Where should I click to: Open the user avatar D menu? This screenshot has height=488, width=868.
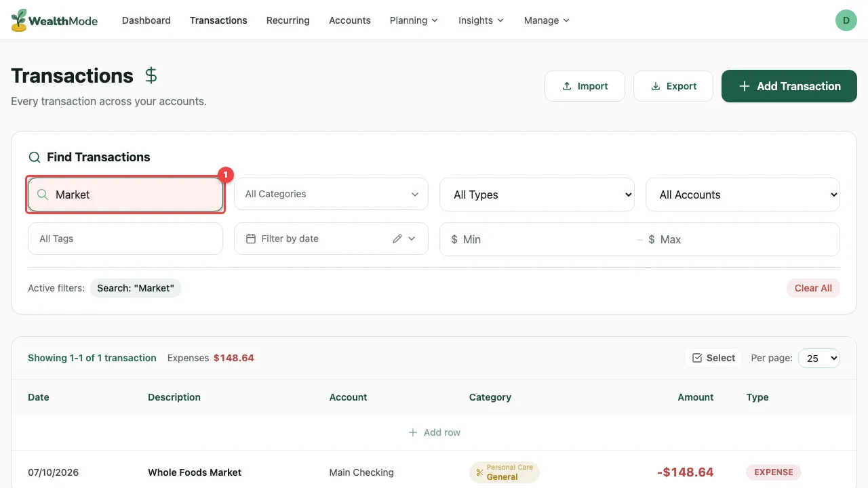click(x=846, y=20)
